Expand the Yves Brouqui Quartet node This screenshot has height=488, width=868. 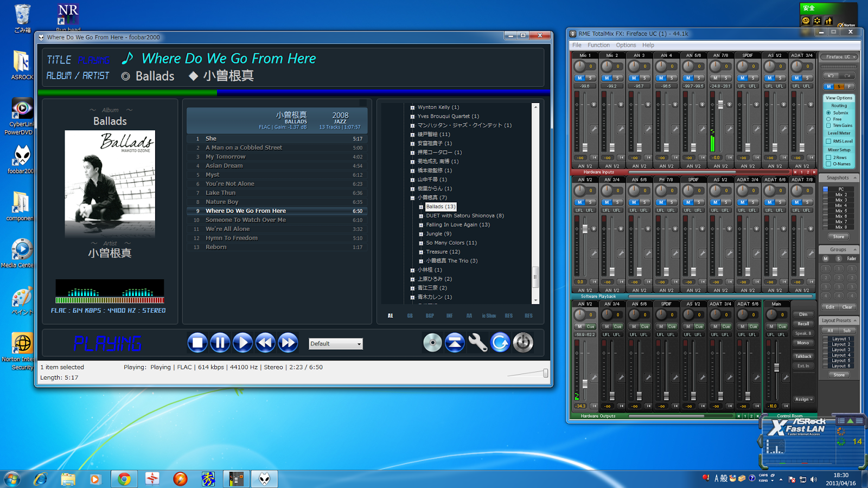point(412,117)
